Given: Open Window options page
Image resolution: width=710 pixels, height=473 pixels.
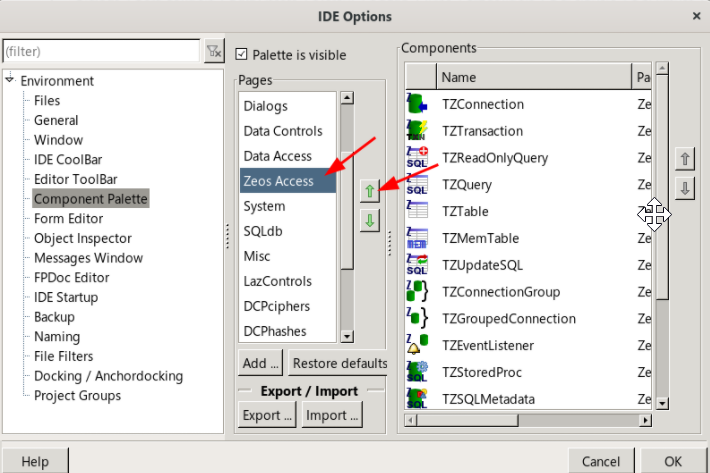Looking at the screenshot, I should [x=58, y=140].
